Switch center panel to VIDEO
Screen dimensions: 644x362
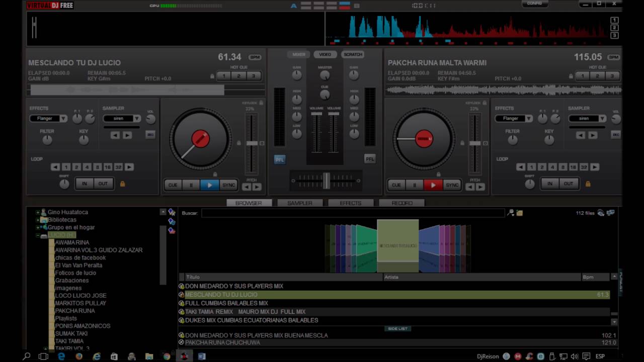tap(325, 54)
